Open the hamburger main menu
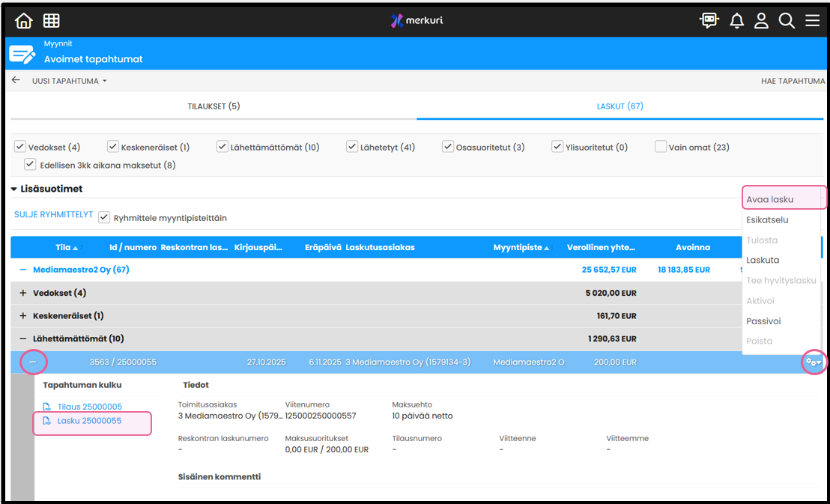The width and height of the screenshot is (830, 504). click(812, 21)
